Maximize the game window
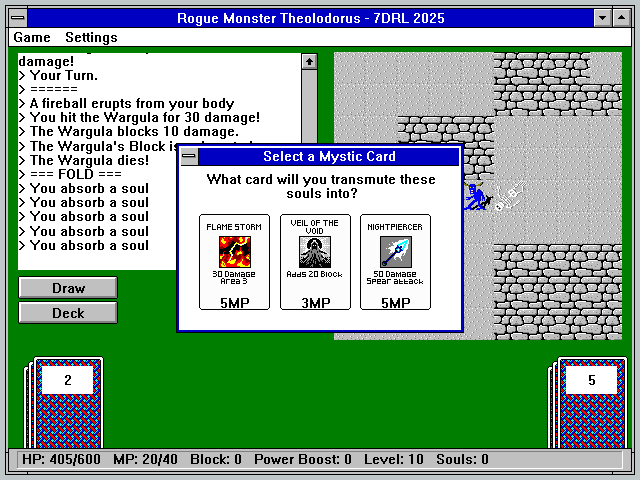640x480 pixels. click(x=621, y=18)
